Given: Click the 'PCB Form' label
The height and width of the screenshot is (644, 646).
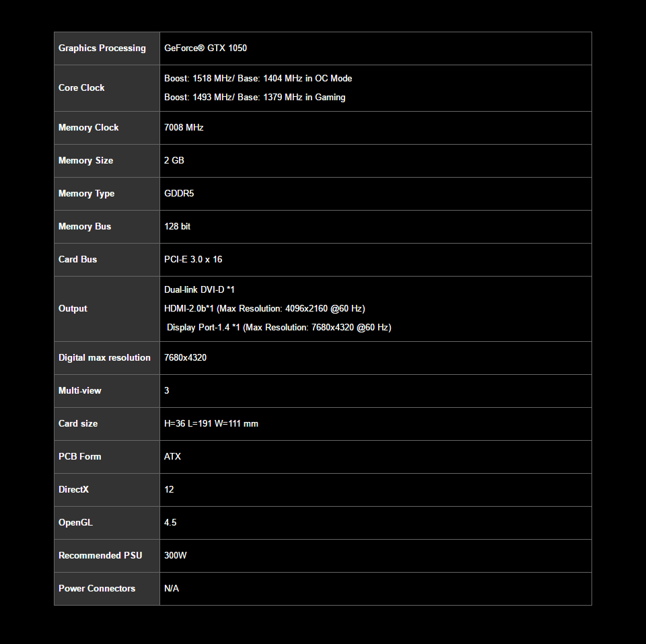Looking at the screenshot, I should 79,457.
